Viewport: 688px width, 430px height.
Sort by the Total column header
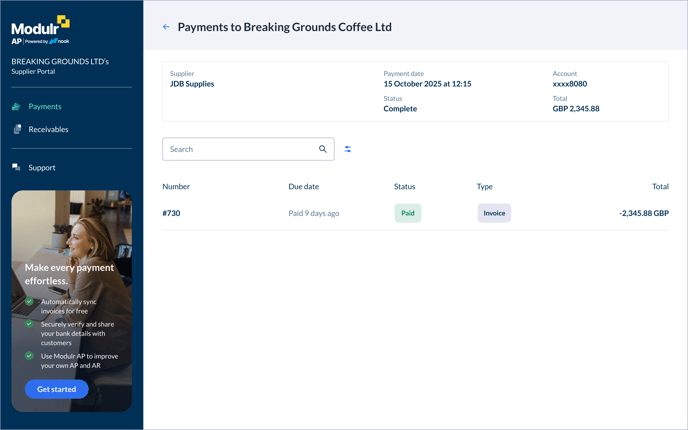pos(660,186)
